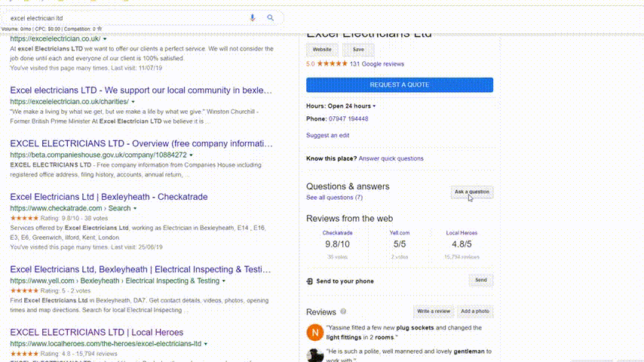Click the Reviews help info icon
This screenshot has height=362, width=644.
[343, 311]
